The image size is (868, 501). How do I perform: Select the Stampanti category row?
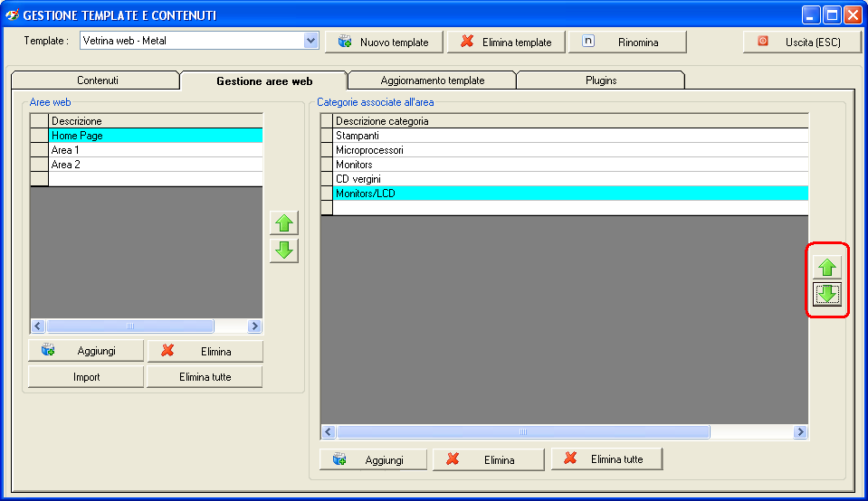coord(570,136)
